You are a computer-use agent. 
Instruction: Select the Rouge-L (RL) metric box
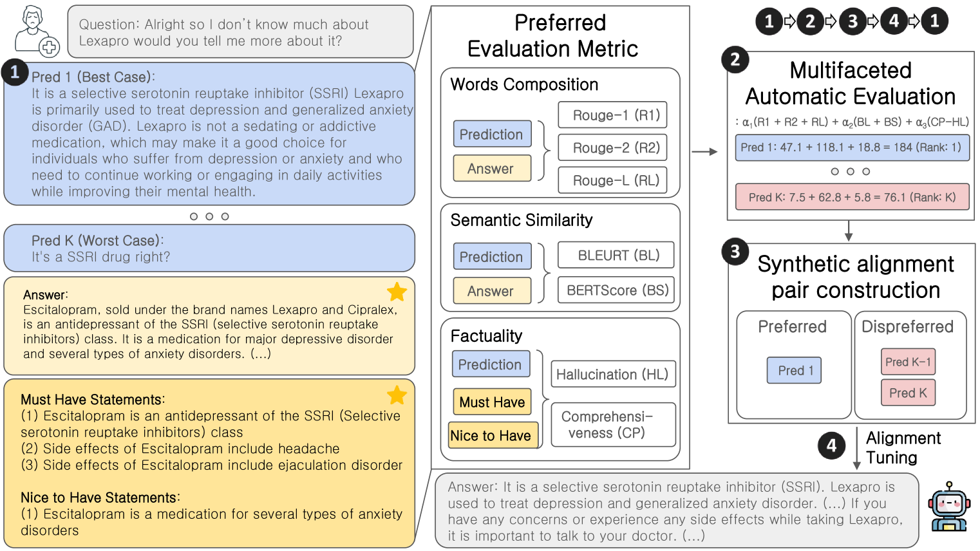612,180
